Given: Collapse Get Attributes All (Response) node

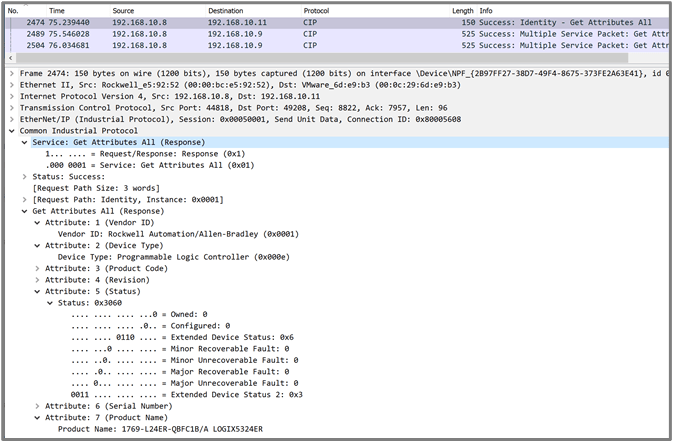Looking at the screenshot, I should pos(25,211).
